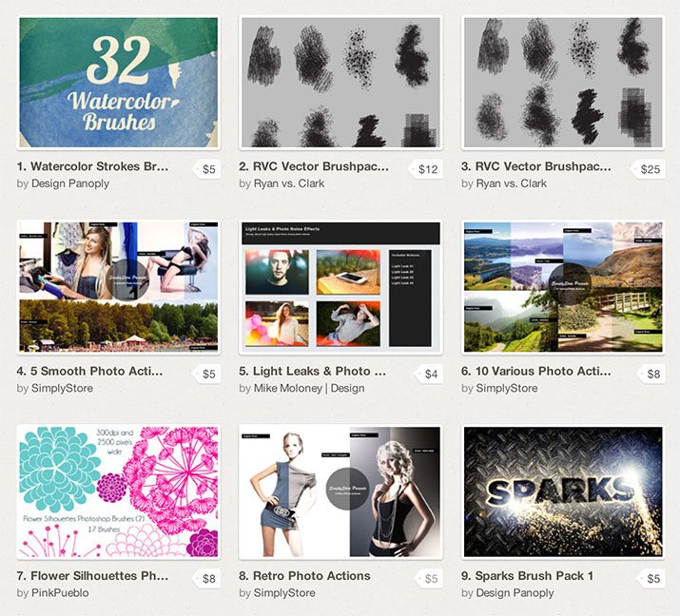Open the 5 Smooth Photo Actions thumbnail
This screenshot has height=616, width=680.
click(118, 287)
